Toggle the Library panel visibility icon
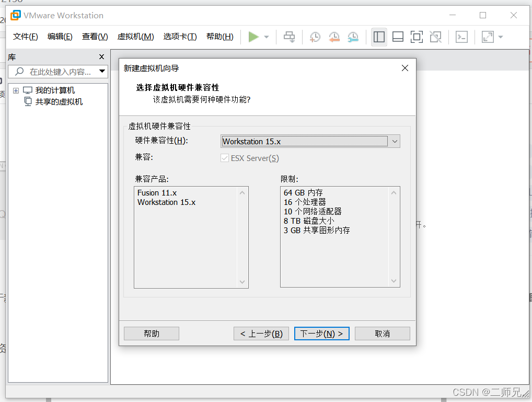 (379, 37)
